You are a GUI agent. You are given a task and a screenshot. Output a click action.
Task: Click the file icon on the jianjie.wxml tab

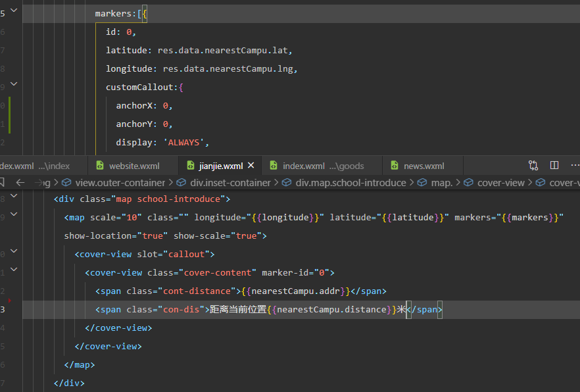pyautogui.click(x=191, y=165)
